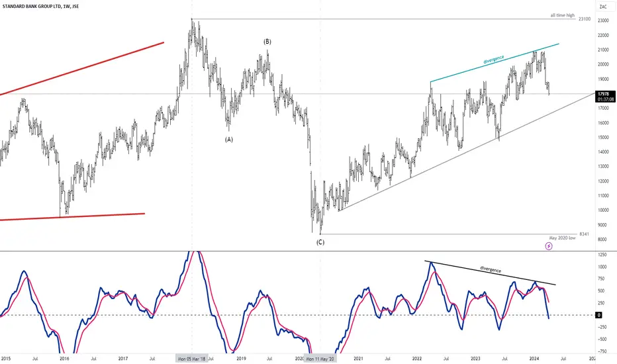
Task: Select the current price label 17978
Action: pos(603,94)
